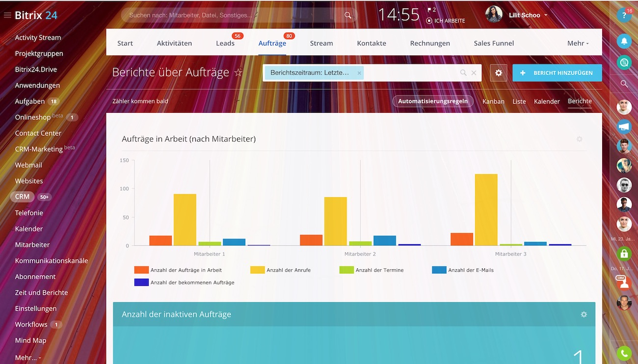638x364 pixels.
Task: Expand the 'Mehr' dropdown in CRM tabs
Action: (578, 43)
